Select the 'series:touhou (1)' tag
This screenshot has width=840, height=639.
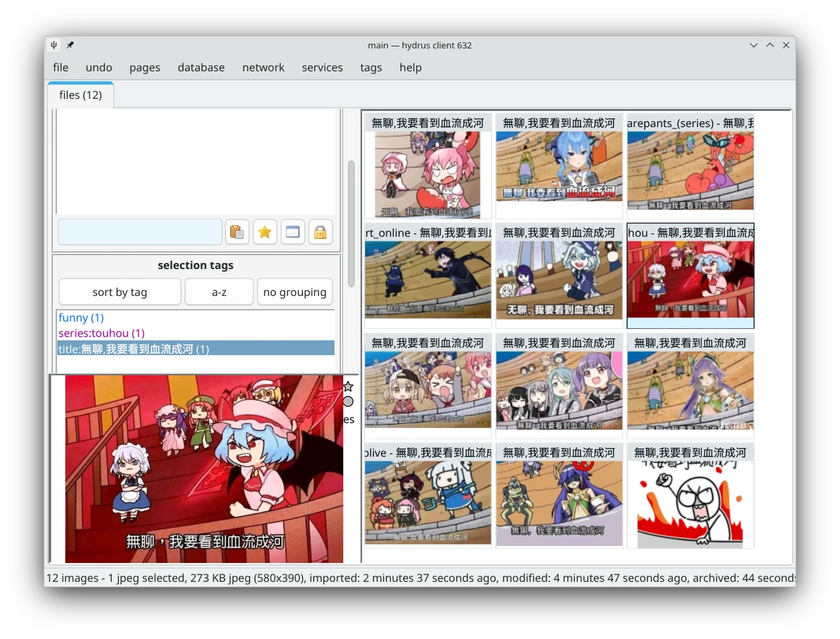(x=102, y=333)
